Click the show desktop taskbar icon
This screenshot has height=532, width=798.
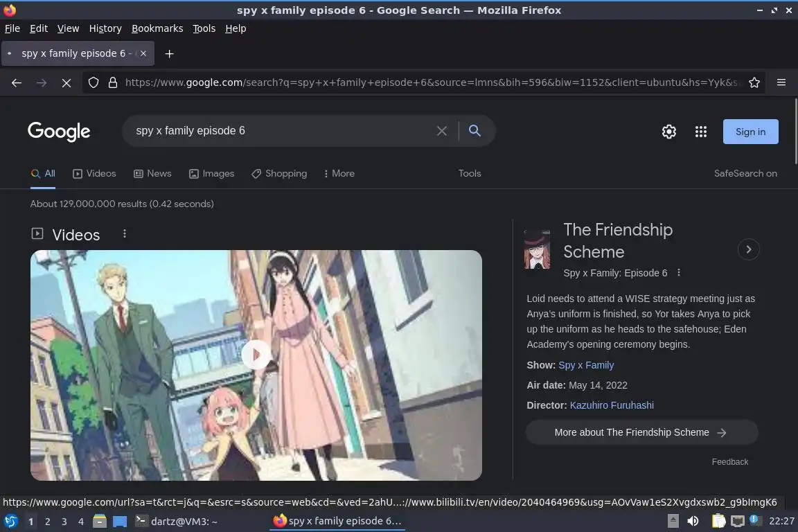pos(120,521)
